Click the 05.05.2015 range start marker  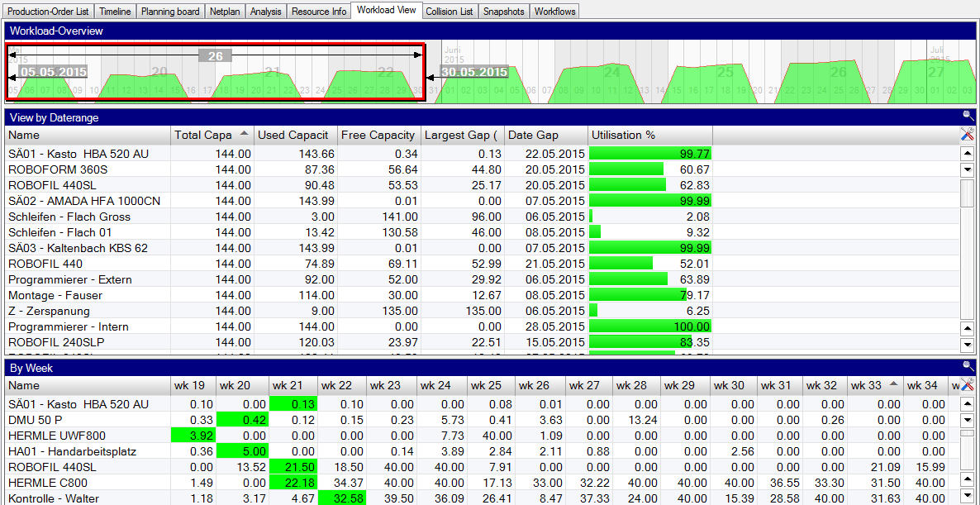(x=53, y=73)
